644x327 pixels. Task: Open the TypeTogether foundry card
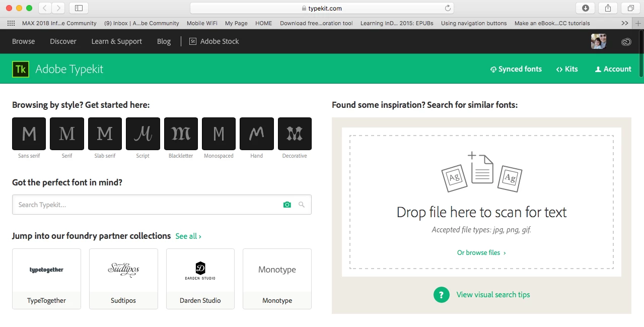[x=46, y=279]
